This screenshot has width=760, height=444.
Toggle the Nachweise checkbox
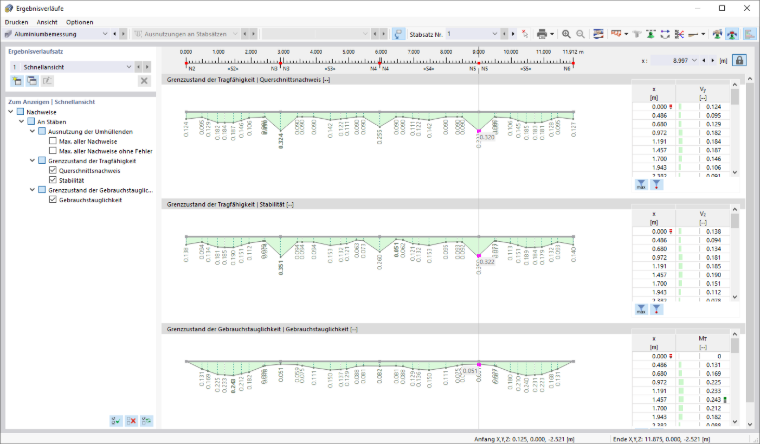click(x=20, y=112)
